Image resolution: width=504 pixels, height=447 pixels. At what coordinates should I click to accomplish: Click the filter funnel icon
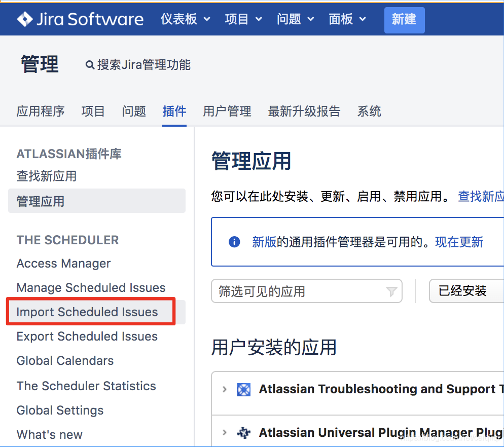[x=391, y=291]
